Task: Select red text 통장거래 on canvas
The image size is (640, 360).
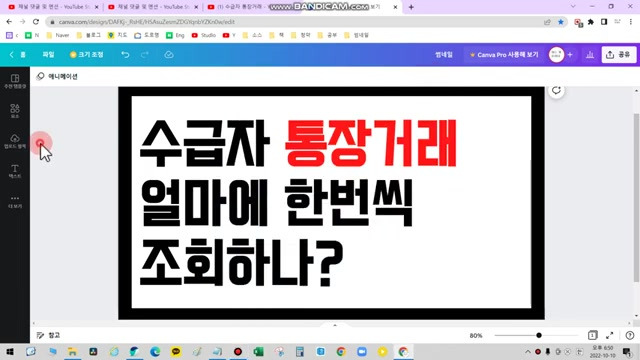Action: point(370,143)
